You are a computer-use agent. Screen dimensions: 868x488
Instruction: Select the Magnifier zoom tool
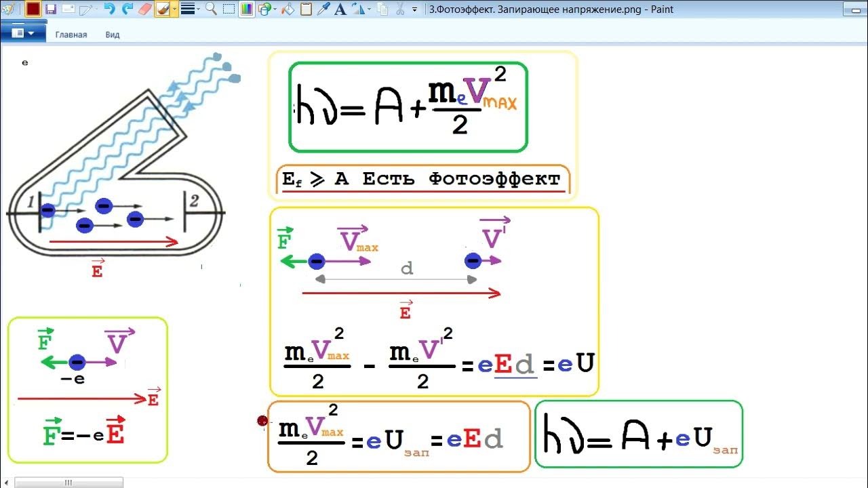(x=211, y=9)
